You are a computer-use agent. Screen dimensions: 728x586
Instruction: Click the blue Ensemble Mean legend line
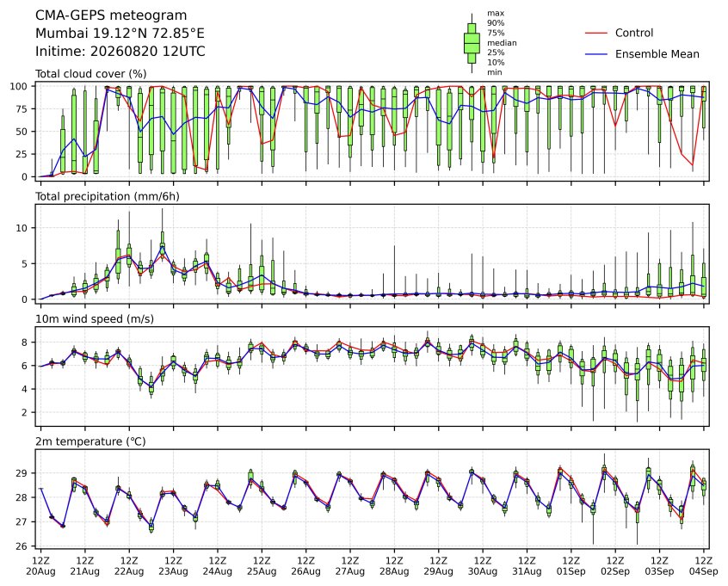click(x=596, y=54)
